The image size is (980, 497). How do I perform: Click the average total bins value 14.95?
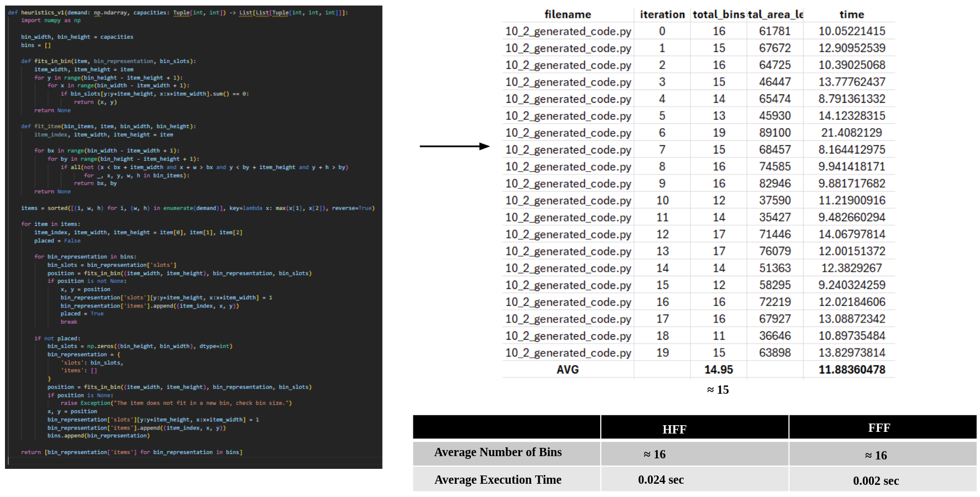719,369
